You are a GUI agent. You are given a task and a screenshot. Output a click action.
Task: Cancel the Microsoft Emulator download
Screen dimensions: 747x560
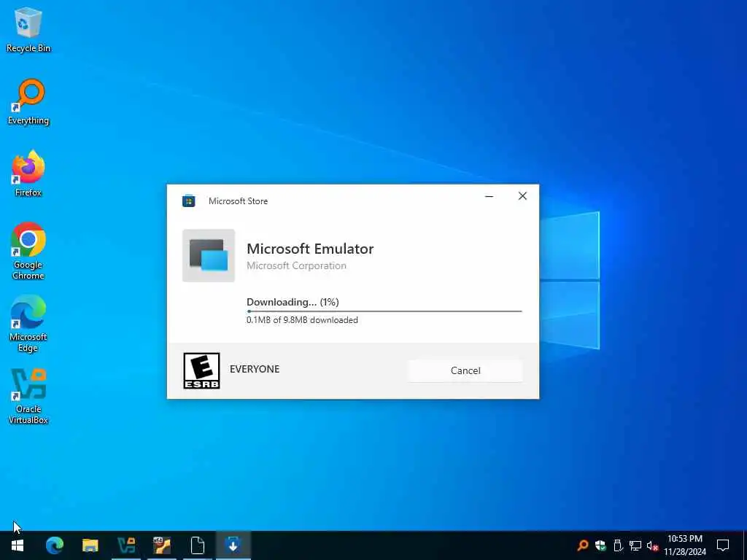(465, 370)
